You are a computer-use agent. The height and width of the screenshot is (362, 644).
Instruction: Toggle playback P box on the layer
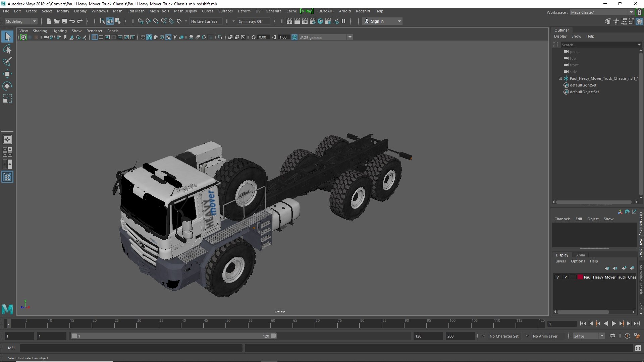pos(566,277)
